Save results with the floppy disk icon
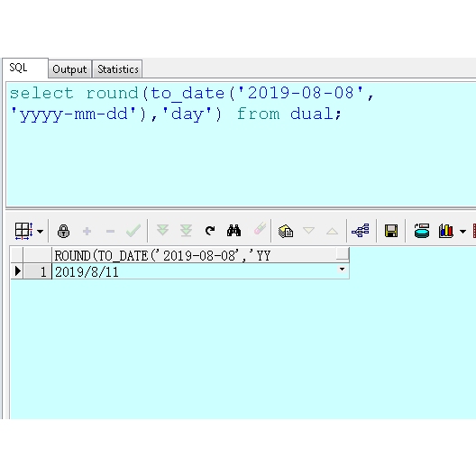 (391, 231)
